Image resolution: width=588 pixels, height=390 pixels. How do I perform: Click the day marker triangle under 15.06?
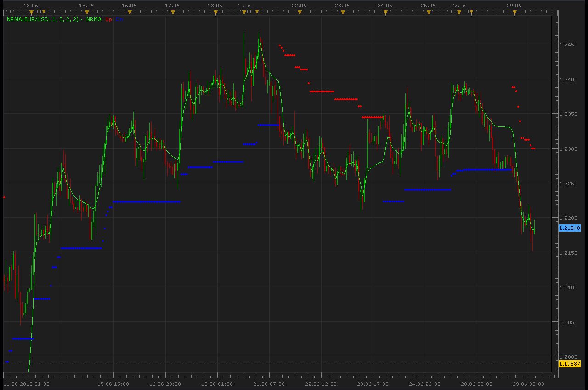pos(87,12)
